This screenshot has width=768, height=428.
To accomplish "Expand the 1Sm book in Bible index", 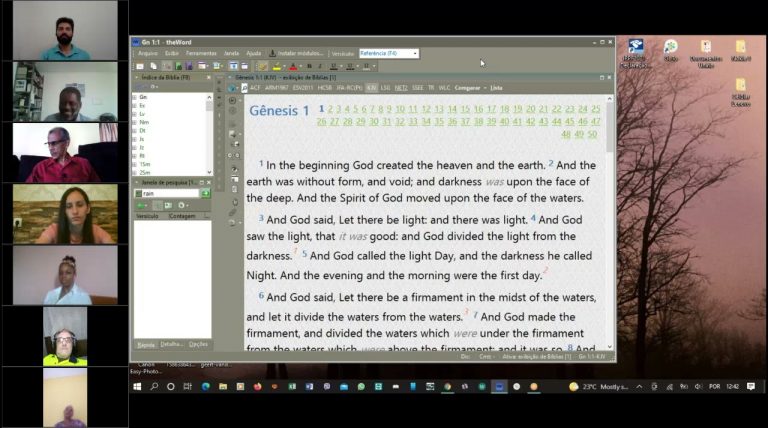I will click(x=135, y=164).
